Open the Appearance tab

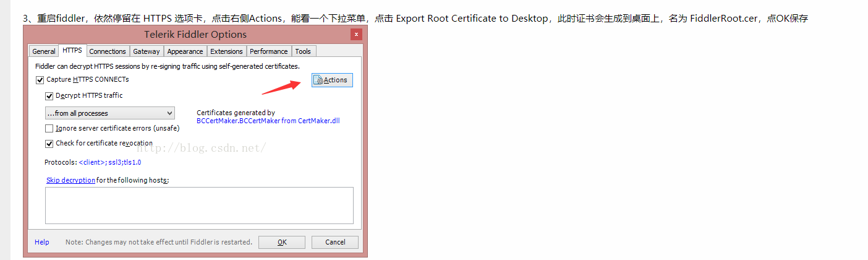pyautogui.click(x=185, y=51)
